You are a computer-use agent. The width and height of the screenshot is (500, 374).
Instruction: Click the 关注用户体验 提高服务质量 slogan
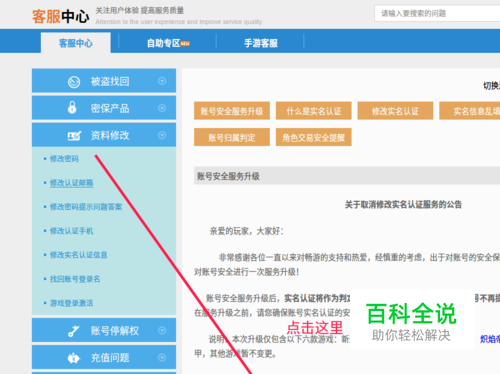pyautogui.click(x=140, y=10)
